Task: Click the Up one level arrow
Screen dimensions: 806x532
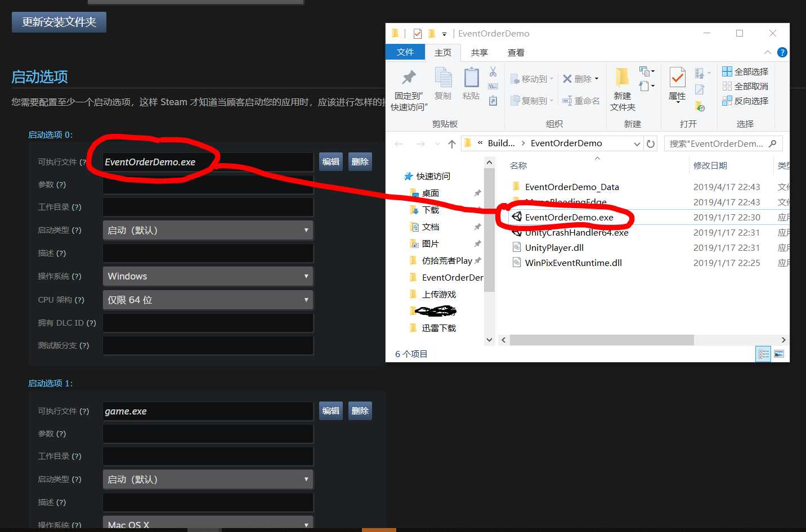Action: (x=452, y=144)
